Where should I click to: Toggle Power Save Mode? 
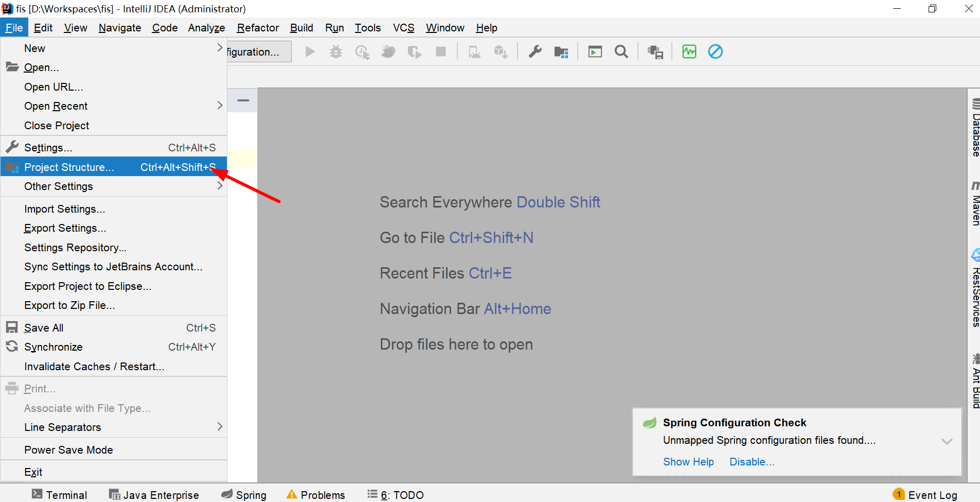pos(114,450)
